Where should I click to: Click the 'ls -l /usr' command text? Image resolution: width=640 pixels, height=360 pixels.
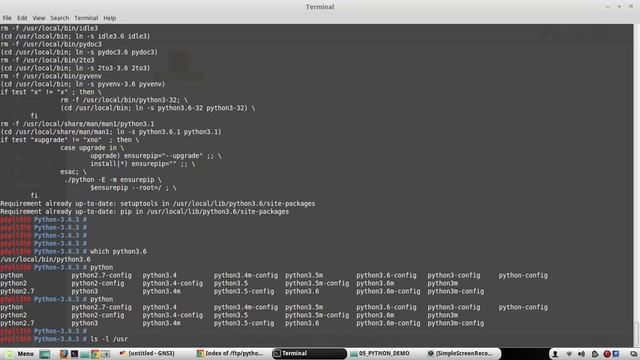(x=109, y=339)
